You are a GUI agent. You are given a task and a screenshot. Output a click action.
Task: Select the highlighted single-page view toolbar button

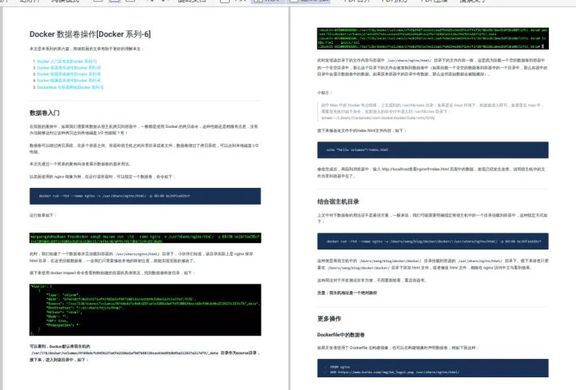coord(268,1)
